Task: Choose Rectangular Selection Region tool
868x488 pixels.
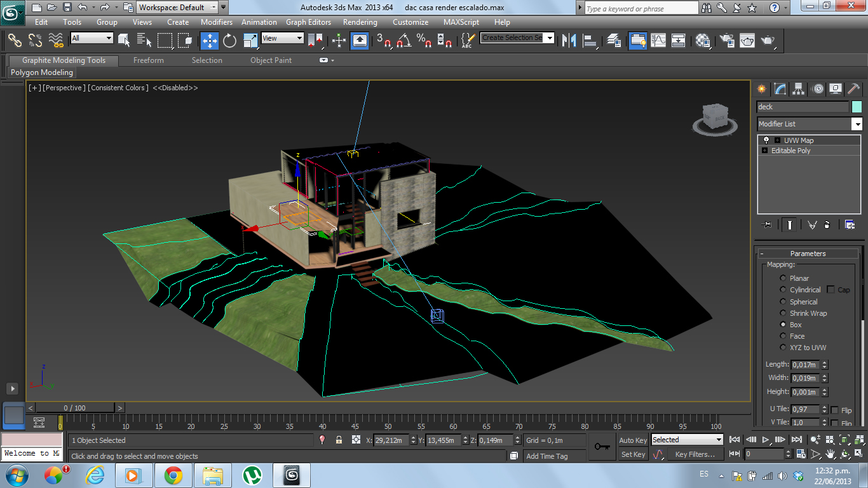Action: (x=165, y=40)
